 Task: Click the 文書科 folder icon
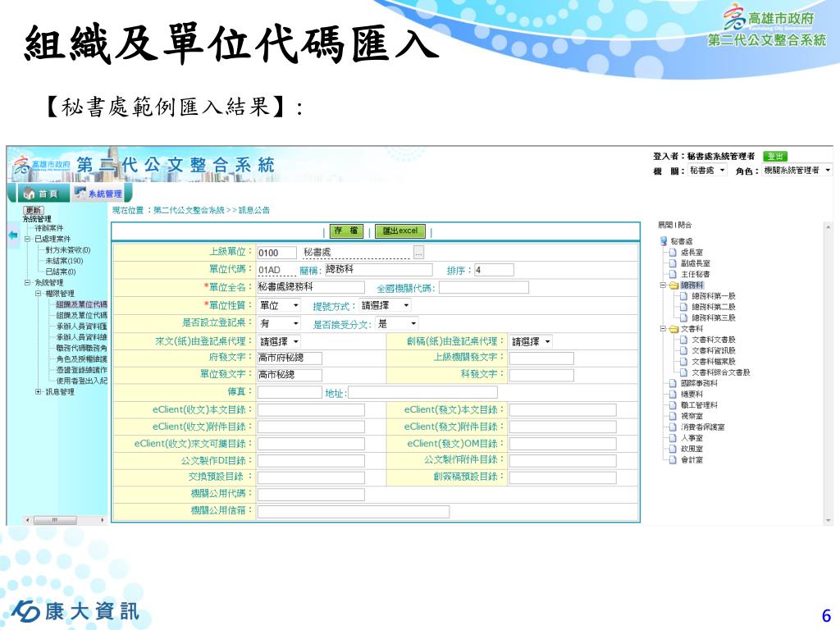click(x=674, y=329)
